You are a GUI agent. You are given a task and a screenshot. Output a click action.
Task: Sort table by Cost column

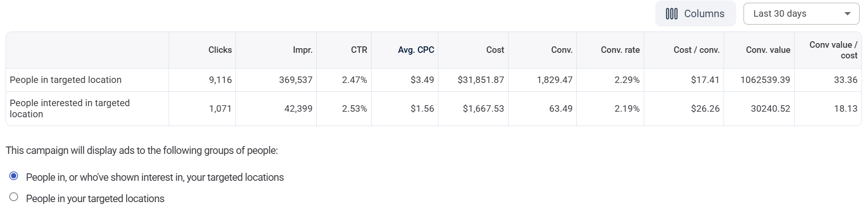(x=495, y=50)
